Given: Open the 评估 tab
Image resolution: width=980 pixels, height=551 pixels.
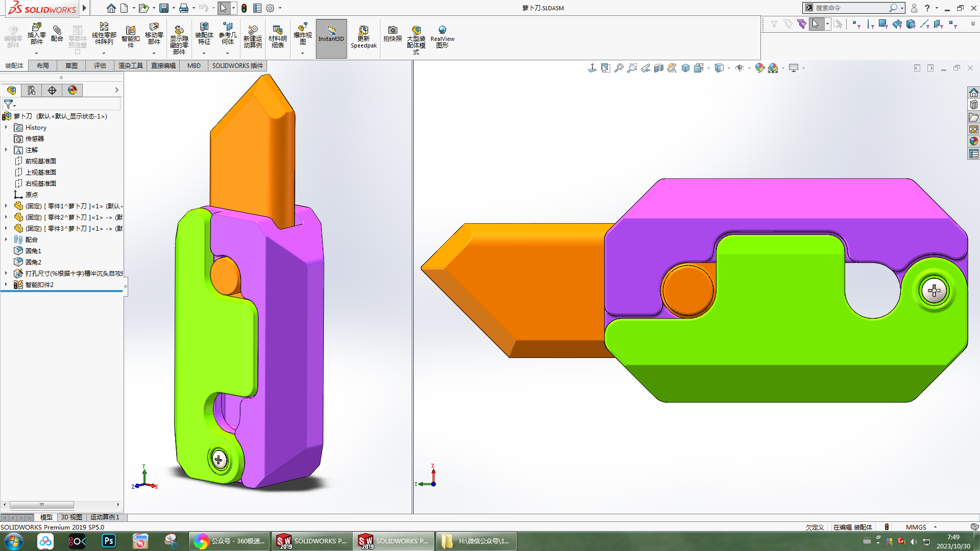Looking at the screenshot, I should point(100,66).
